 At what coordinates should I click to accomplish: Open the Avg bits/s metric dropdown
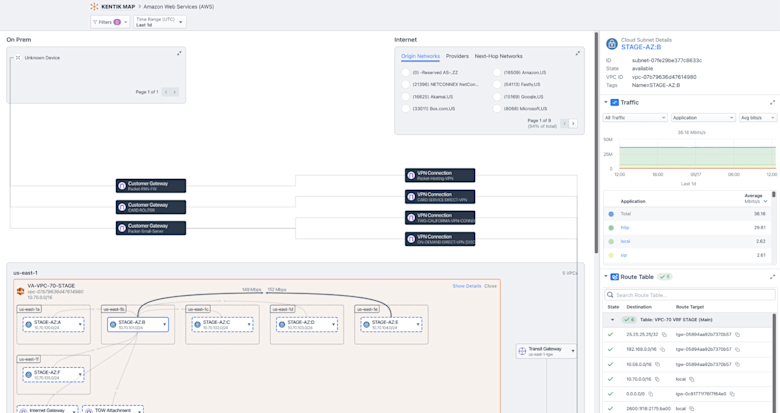[758, 118]
